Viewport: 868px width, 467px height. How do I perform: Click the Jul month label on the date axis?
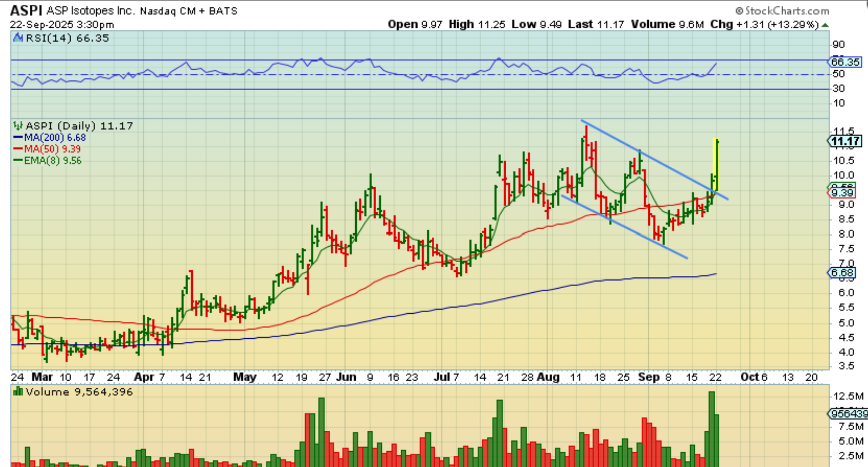(x=441, y=377)
